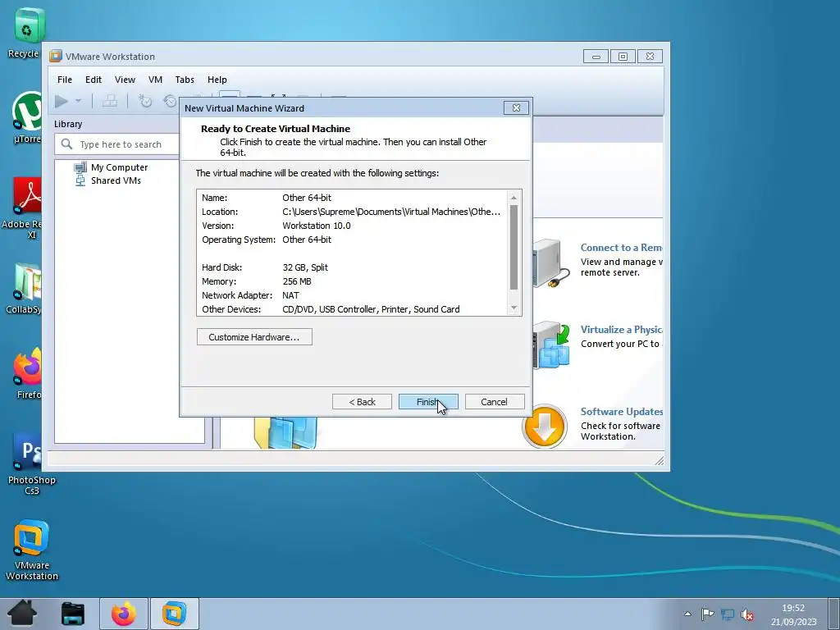This screenshot has height=630, width=840.
Task: Click the Virtualize a Physical Machine link
Action: [x=622, y=330]
